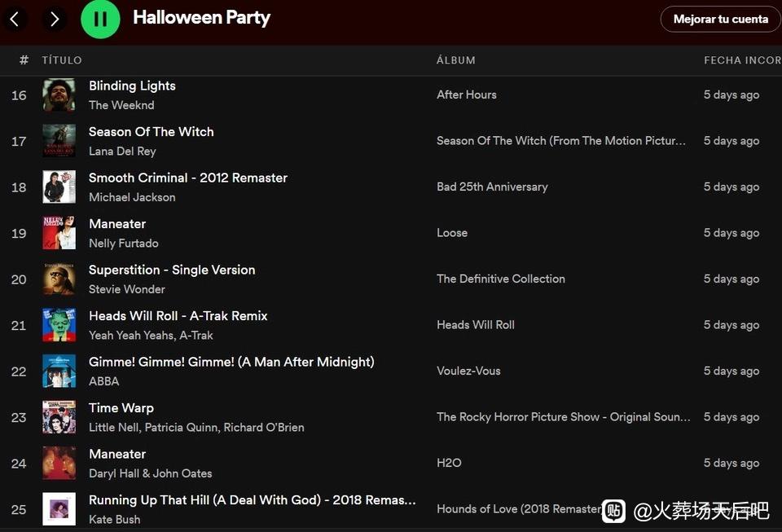Open Hall & Oates Maneater cover thumbnail
782x532 pixels.
tap(59, 464)
